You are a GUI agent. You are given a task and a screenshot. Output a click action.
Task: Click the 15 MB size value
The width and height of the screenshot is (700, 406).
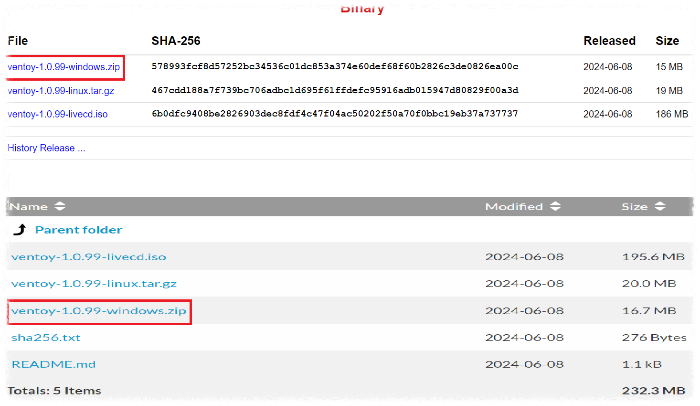669,67
